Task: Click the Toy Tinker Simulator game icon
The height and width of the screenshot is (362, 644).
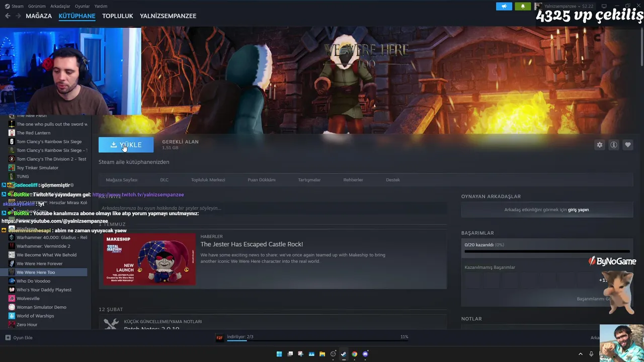Action: tap(12, 168)
